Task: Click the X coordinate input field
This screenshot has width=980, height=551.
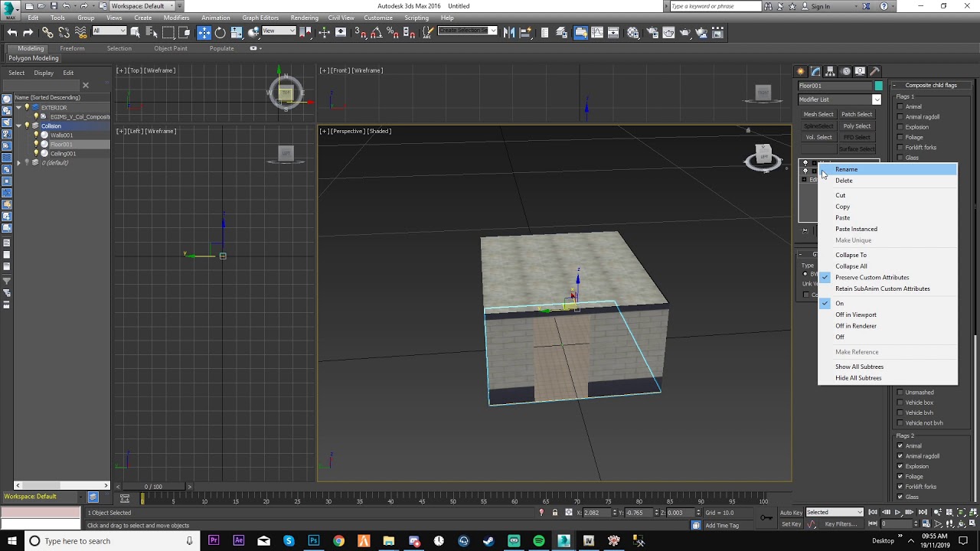Action: point(597,513)
